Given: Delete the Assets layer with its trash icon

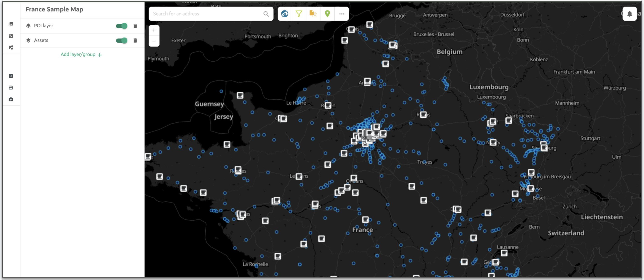Looking at the screenshot, I should [135, 40].
